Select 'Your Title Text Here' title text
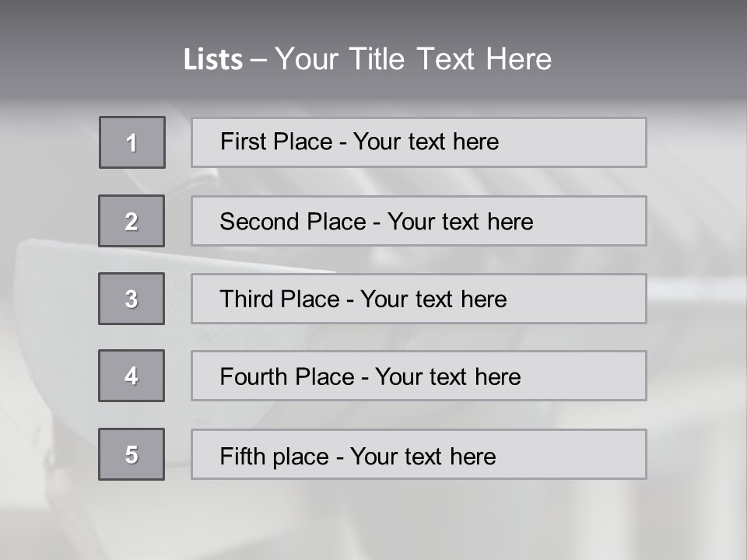 point(413,59)
